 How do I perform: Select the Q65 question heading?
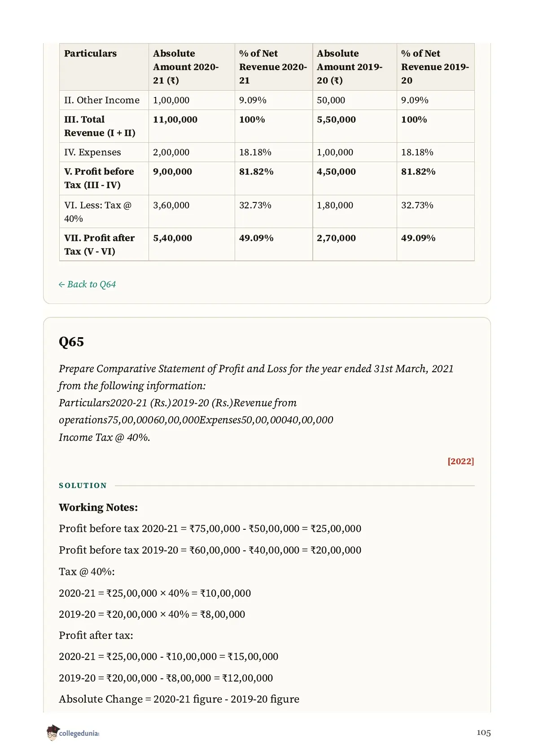(71, 342)
